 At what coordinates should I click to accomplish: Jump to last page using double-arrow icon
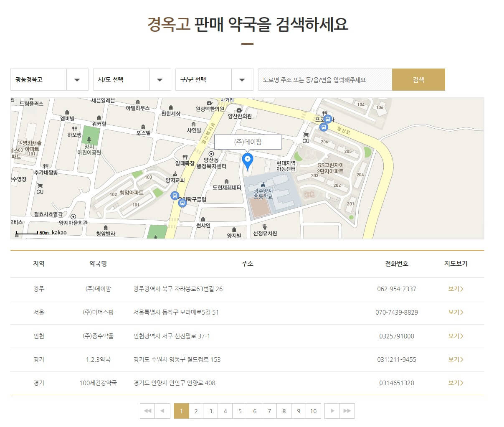click(x=347, y=411)
